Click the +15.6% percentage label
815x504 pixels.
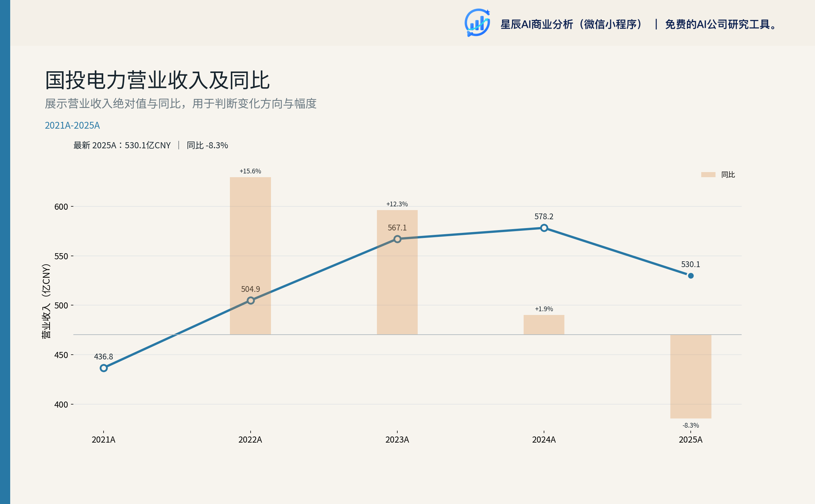(250, 171)
